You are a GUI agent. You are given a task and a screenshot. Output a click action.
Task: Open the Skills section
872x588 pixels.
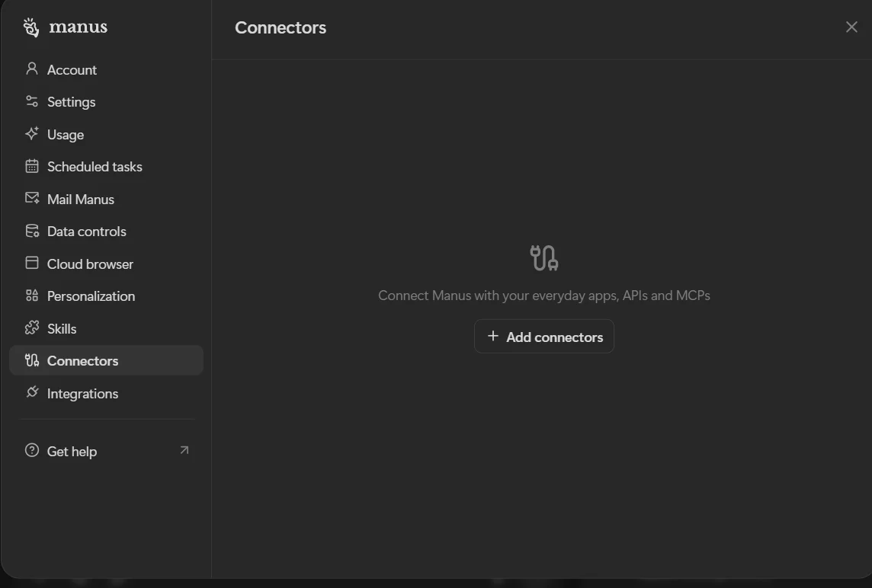click(61, 329)
